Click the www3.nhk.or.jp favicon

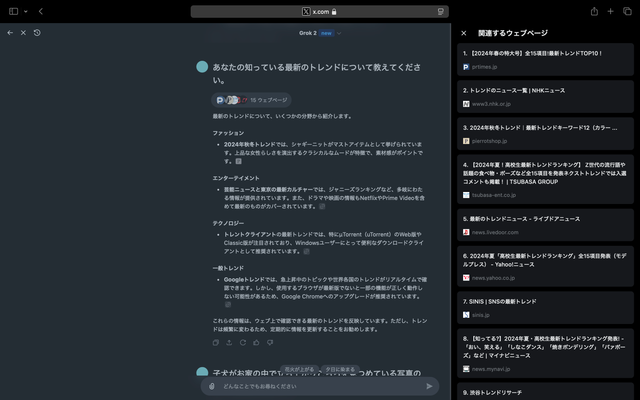click(x=466, y=104)
